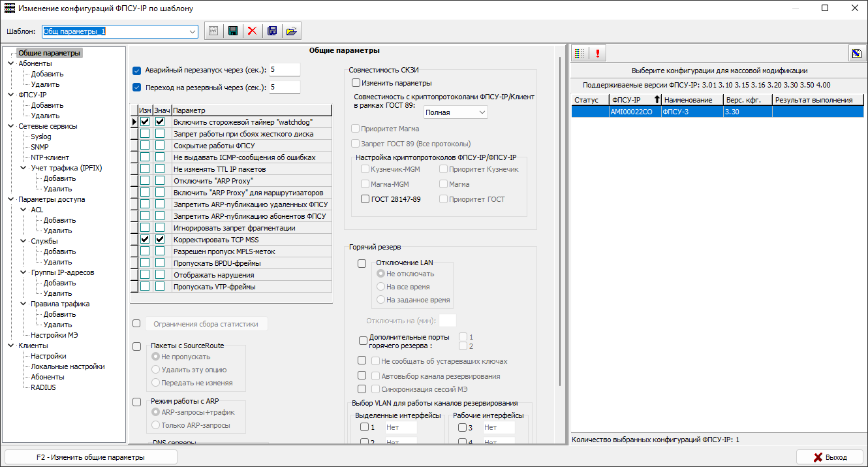Screen dimensions: 868x467
Task: Select 'Настройки МЭ' in the tree
Action: pos(55,335)
